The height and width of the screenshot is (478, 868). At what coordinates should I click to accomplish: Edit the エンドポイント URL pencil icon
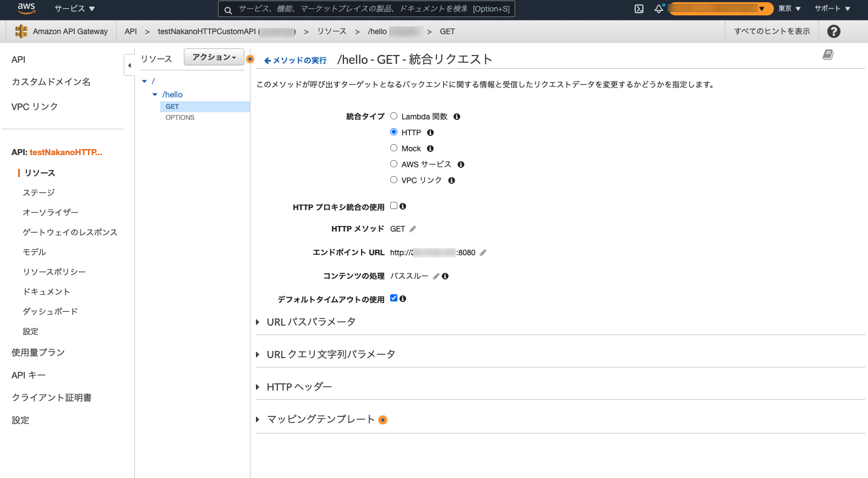pyautogui.click(x=483, y=252)
